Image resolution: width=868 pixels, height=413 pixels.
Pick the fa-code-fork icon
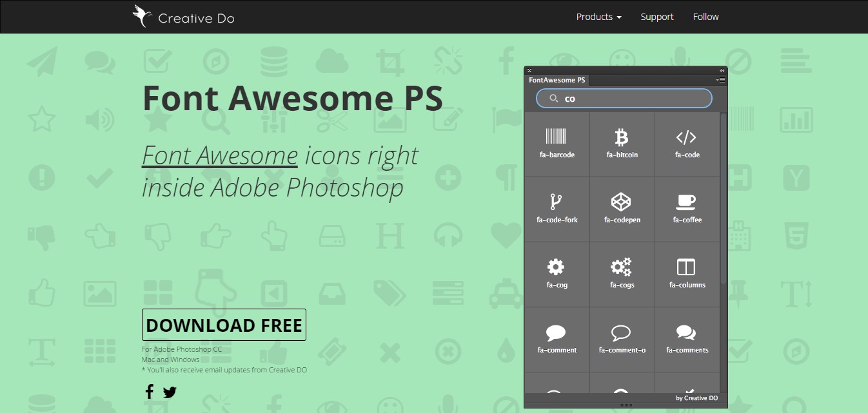pos(557,208)
